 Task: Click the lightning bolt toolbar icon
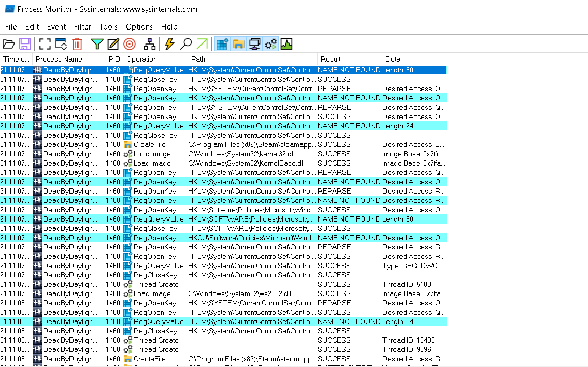169,44
